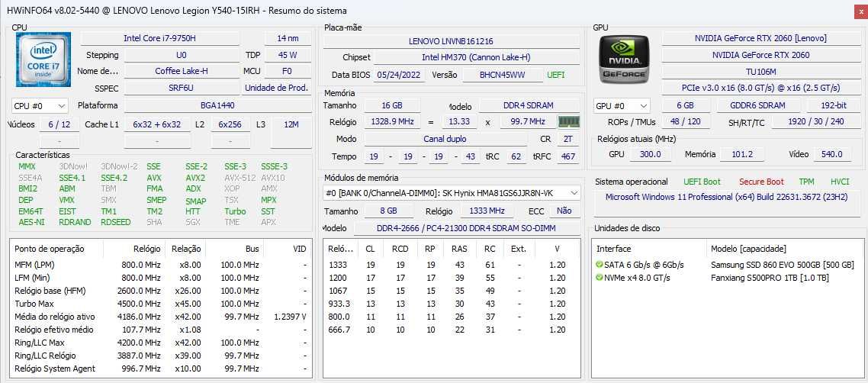Viewport: 868px width, 383px height.
Task: Click the PCIe v3.0 x16 link field
Action: click(x=760, y=88)
